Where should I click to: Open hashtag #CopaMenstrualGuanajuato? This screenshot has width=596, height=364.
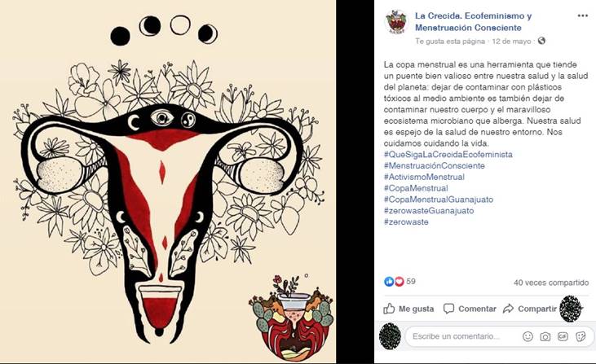[439, 200]
